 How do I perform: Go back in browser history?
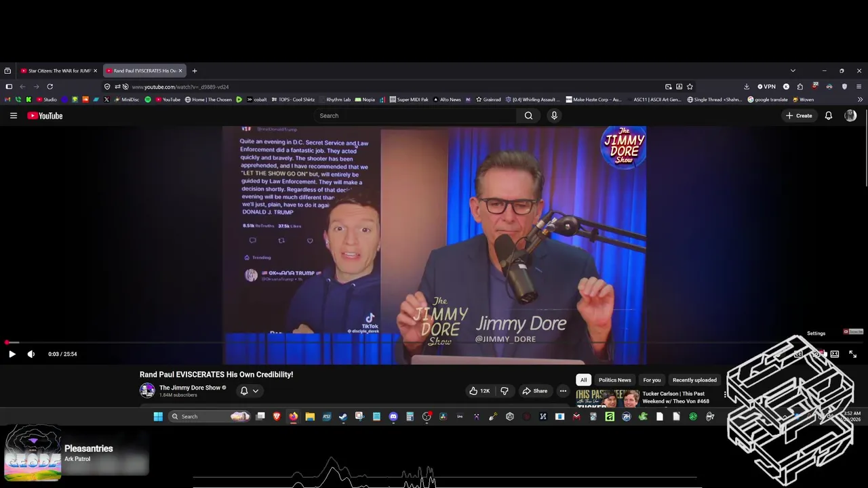[x=22, y=87]
